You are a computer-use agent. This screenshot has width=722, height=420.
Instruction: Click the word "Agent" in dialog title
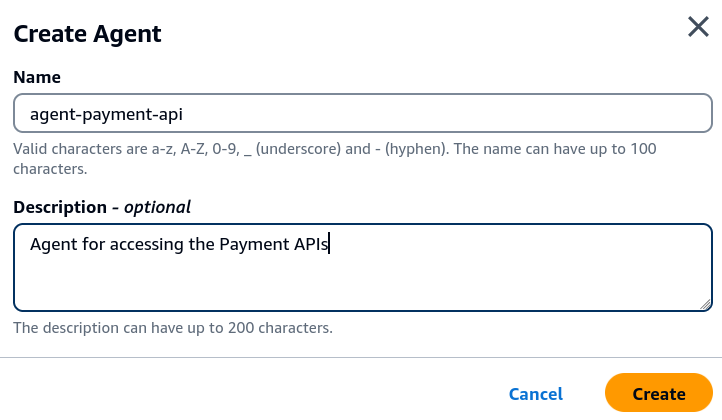(129, 34)
